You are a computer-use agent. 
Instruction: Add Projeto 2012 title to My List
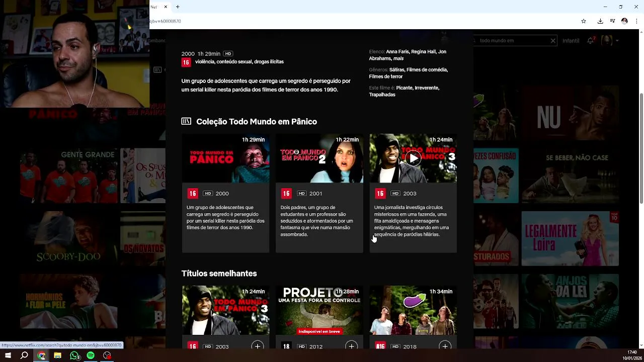(351, 346)
